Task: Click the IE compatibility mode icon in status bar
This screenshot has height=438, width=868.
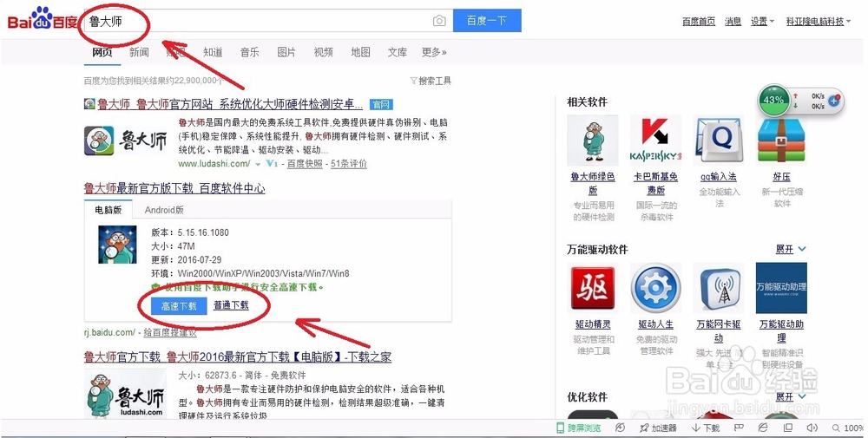Action: pyautogui.click(x=763, y=428)
